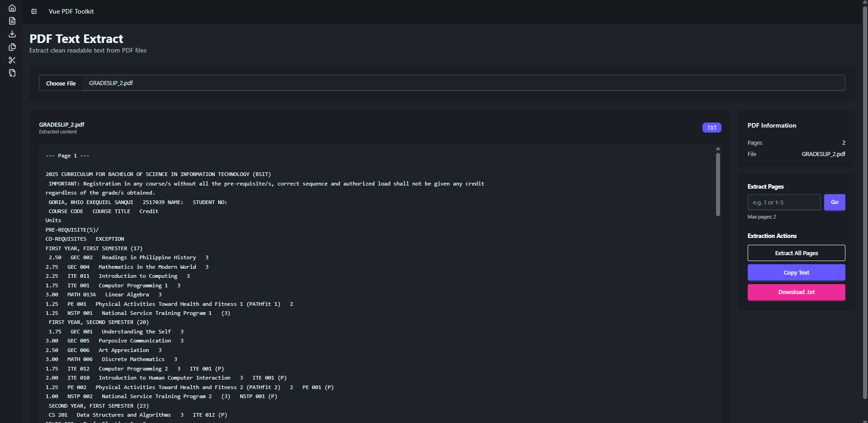Click the 'Computer Programming 2' row
This screenshot has width=868, height=423.
(135, 369)
